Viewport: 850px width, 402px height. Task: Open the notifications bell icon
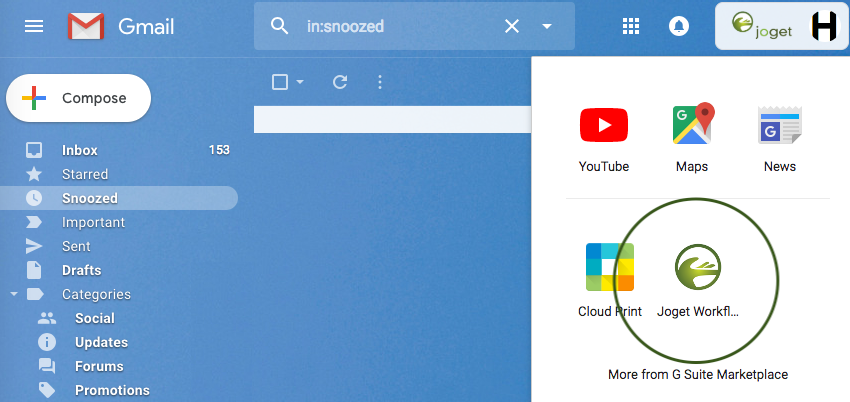coord(679,26)
